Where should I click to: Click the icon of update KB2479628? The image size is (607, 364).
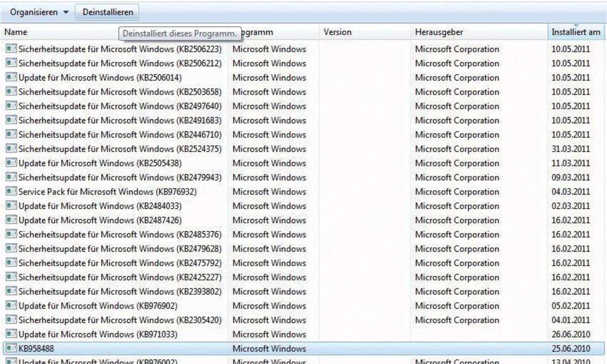[x=11, y=248]
